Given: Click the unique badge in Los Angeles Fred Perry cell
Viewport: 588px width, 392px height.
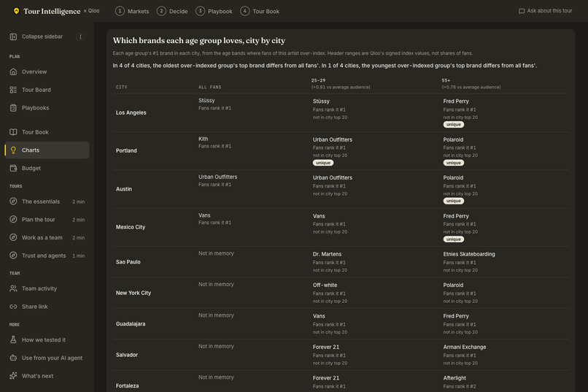Looking at the screenshot, I should click(453, 125).
